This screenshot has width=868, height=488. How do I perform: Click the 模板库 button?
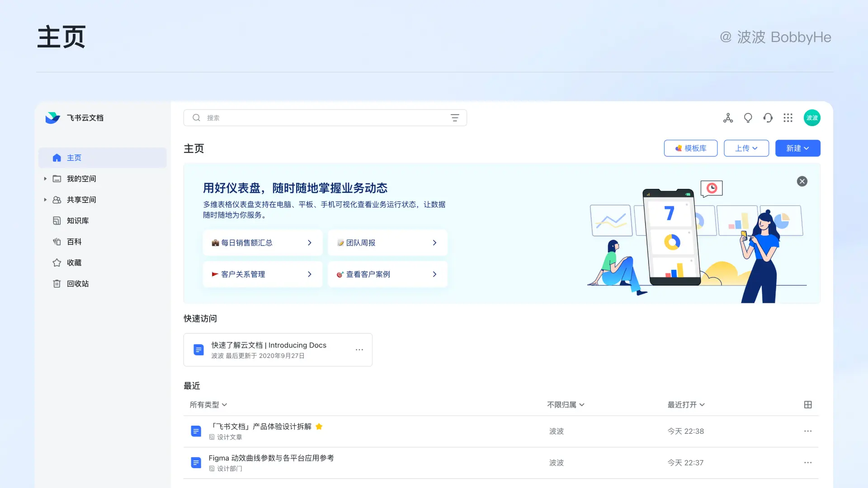click(690, 148)
